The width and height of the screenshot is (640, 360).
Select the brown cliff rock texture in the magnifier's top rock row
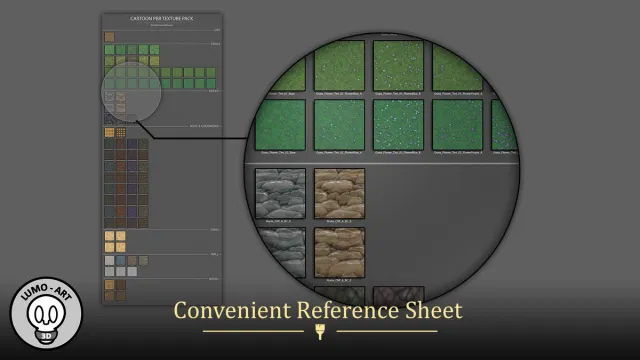coord(339,193)
